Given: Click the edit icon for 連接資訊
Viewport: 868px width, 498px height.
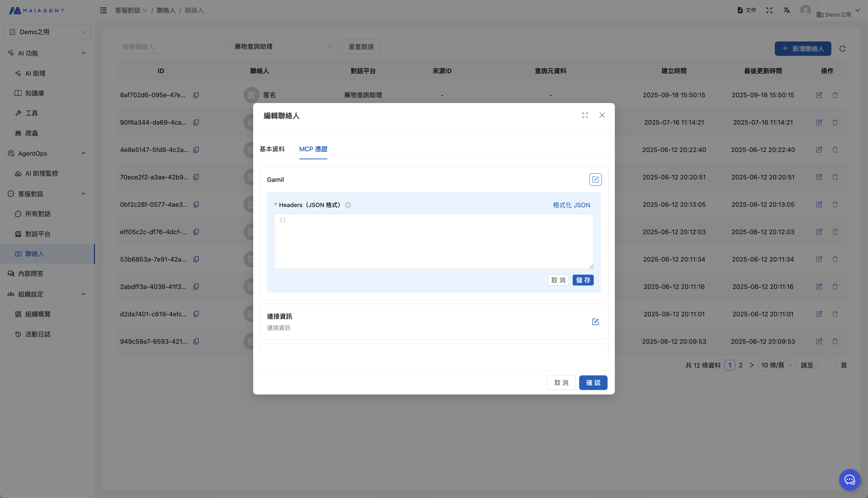Looking at the screenshot, I should (x=595, y=322).
